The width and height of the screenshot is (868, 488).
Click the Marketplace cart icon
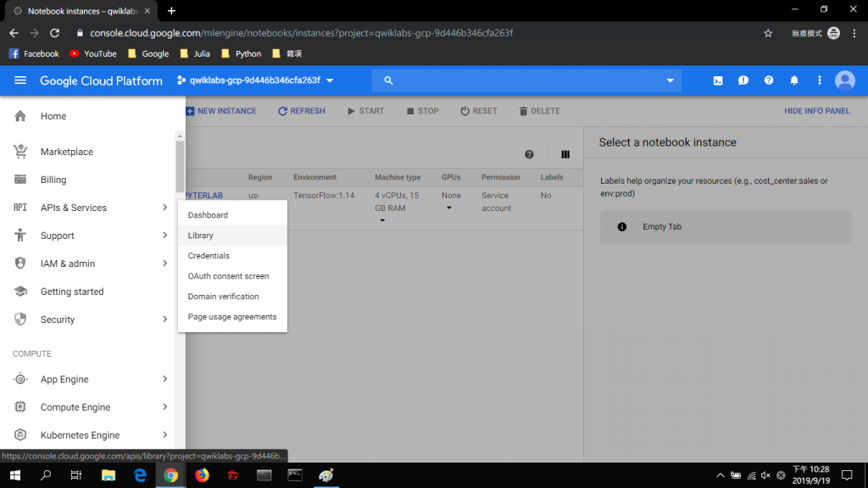point(20,151)
